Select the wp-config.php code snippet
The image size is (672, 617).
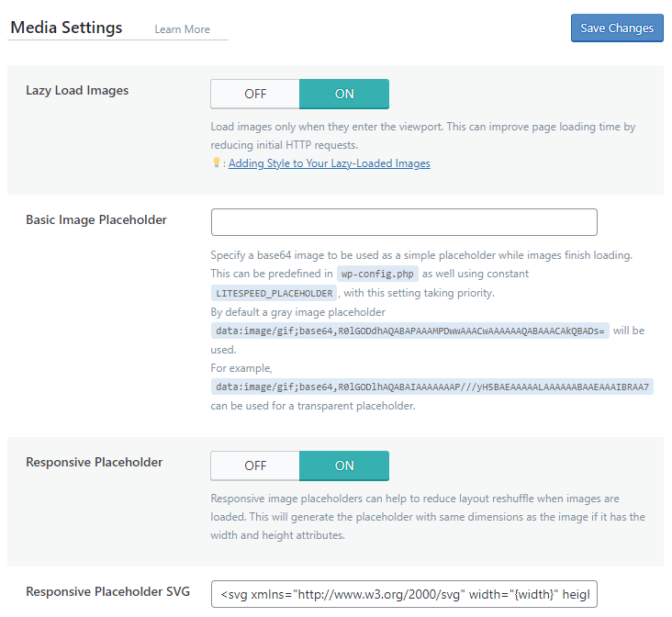click(x=377, y=274)
